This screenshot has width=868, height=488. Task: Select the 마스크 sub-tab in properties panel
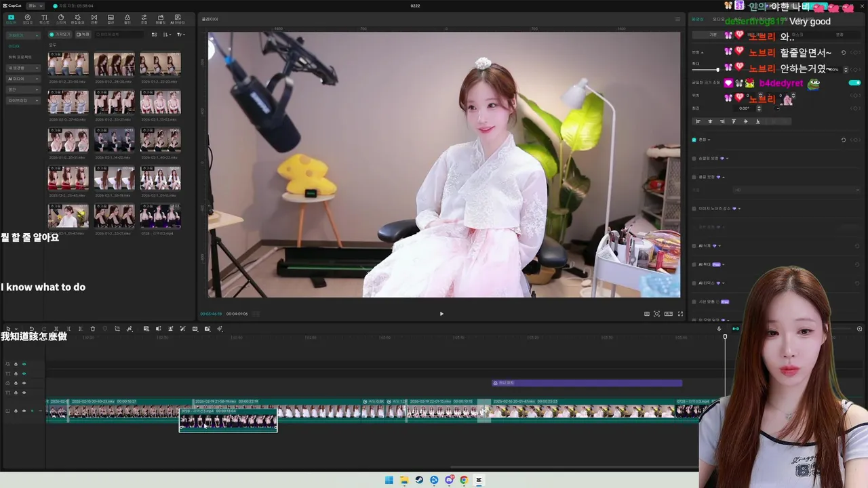(x=797, y=35)
